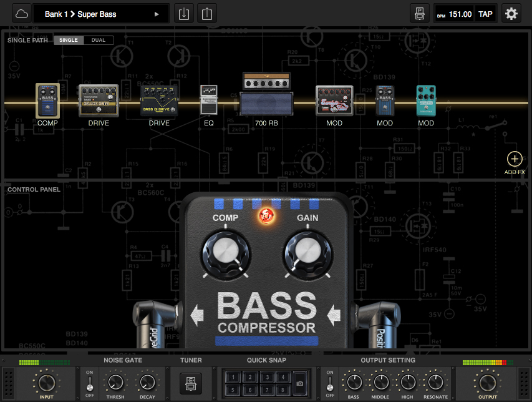The width and height of the screenshot is (532, 402).
Task: Toggle the Noise Gate ON/OFF switch
Action: tap(89, 383)
